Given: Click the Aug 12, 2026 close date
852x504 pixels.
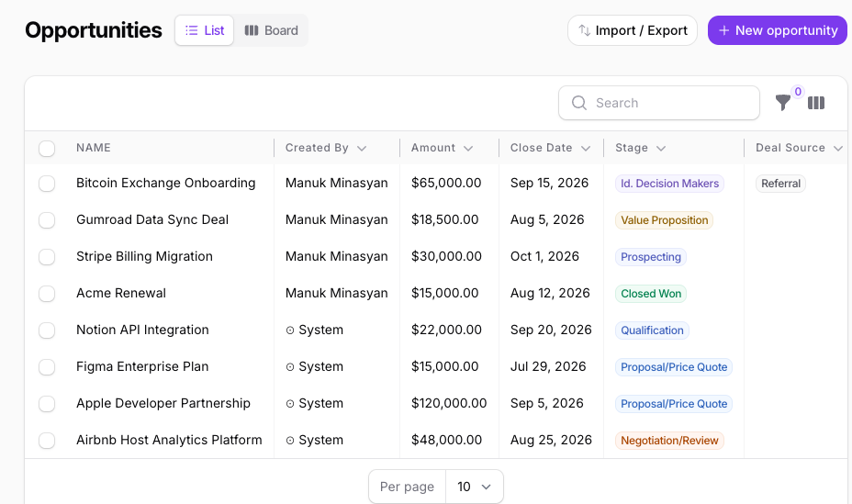Looking at the screenshot, I should (550, 293).
